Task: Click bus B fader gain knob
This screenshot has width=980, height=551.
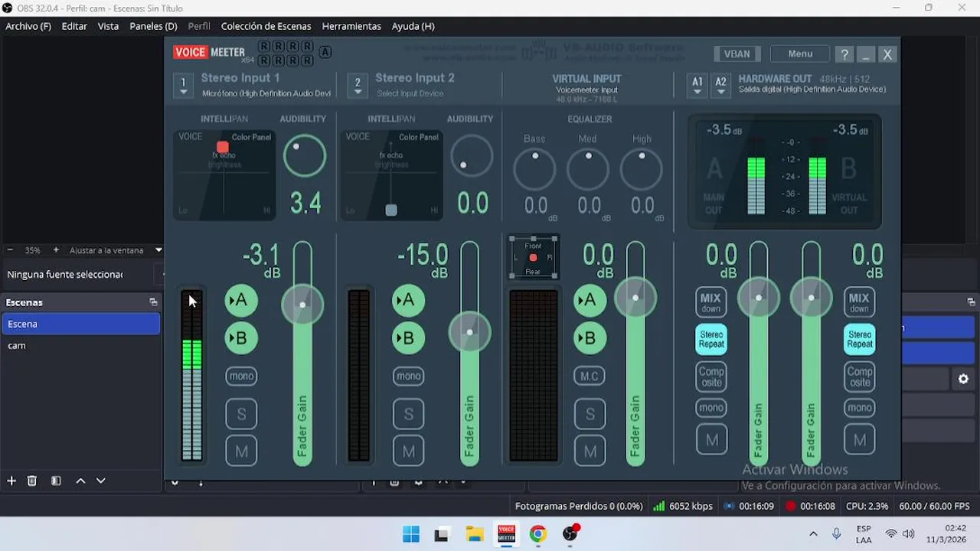Action: pyautogui.click(x=811, y=297)
